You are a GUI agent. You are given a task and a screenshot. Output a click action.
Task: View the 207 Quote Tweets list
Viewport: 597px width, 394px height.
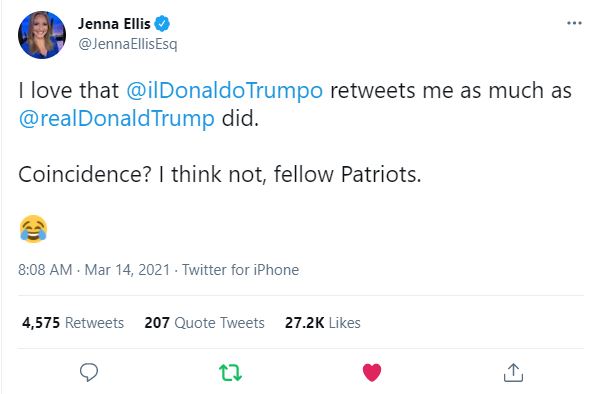point(204,323)
